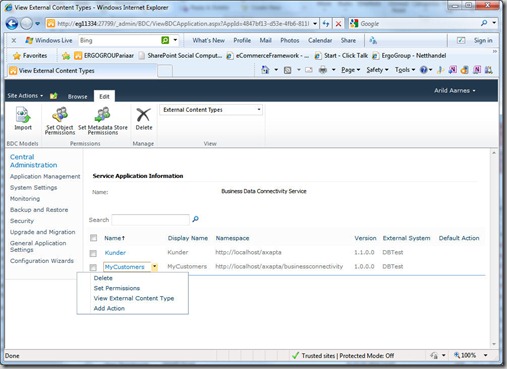This screenshot has width=507, height=369.
Task: Close the Windows Live toolbar X
Action: click(14, 40)
